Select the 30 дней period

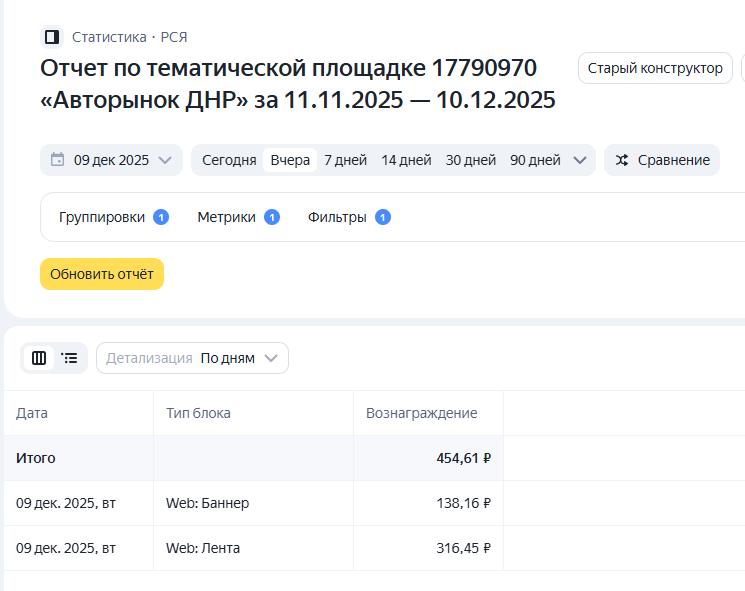(x=471, y=160)
